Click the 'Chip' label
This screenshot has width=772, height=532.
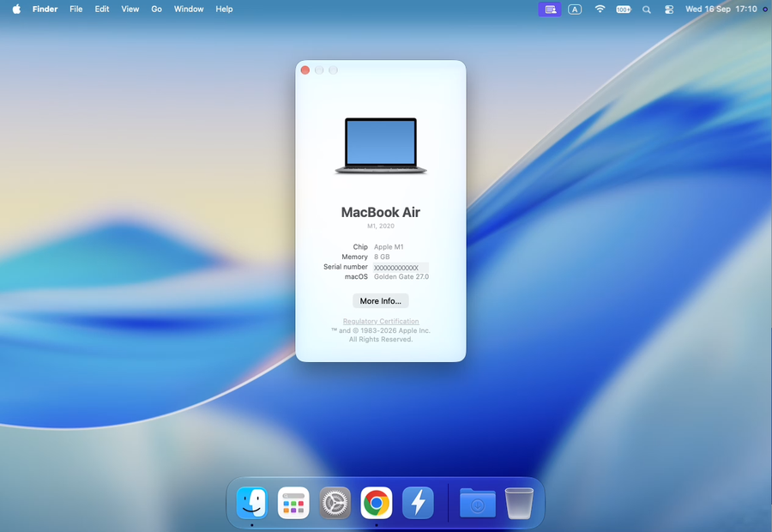[x=360, y=247]
